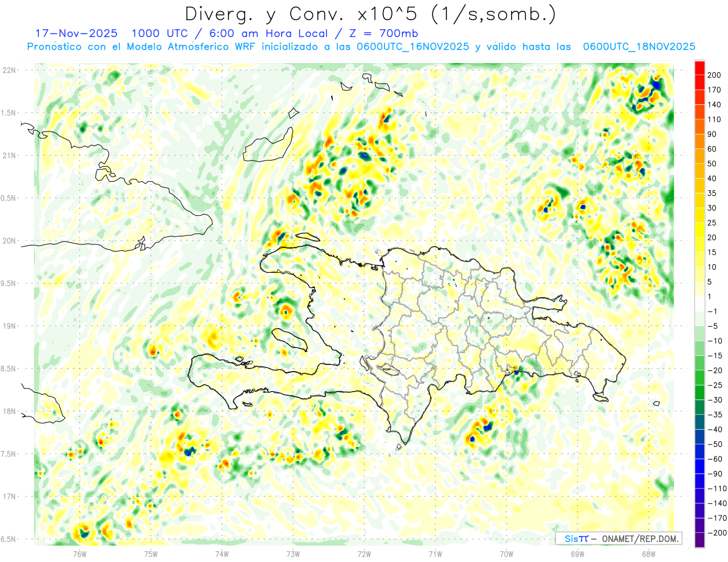Click the '20N' latitude label
728x562 pixels.
pos(9,241)
